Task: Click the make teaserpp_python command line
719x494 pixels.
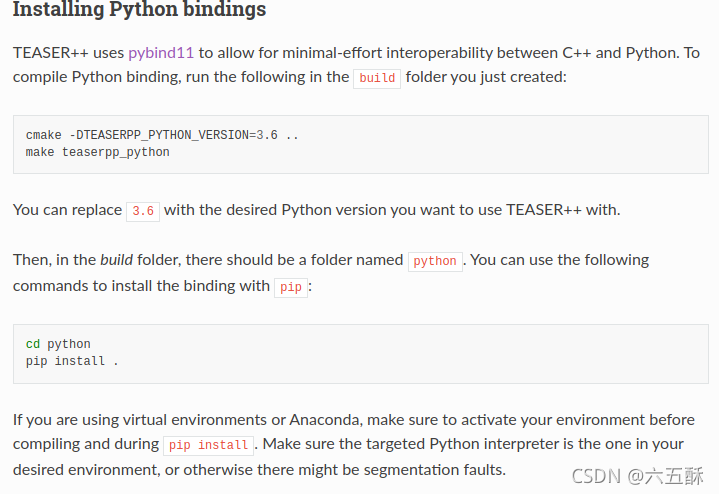Action: click(98, 152)
